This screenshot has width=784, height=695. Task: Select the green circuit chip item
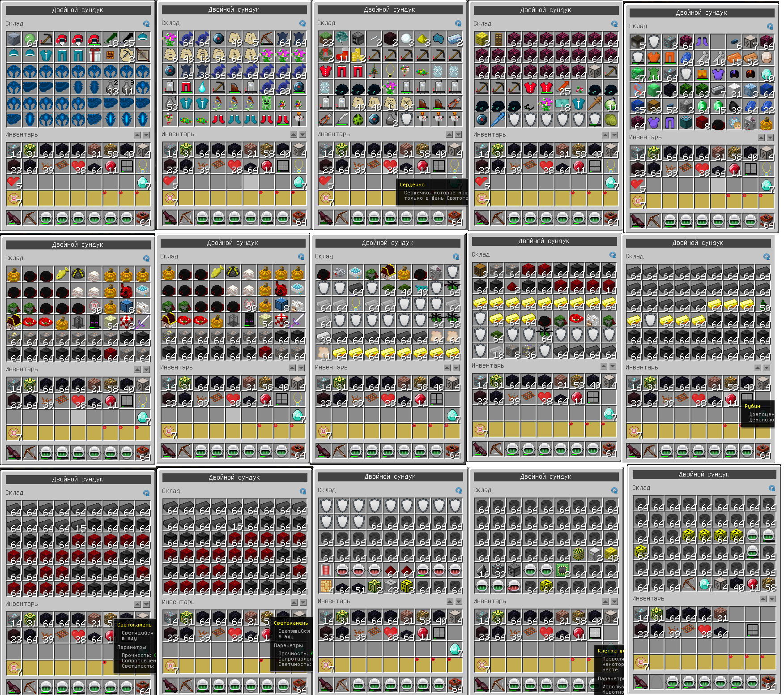[x=562, y=570]
